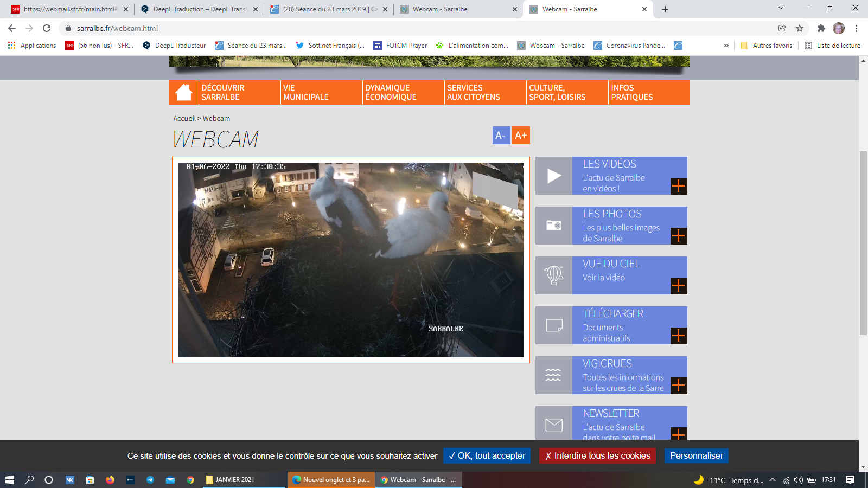This screenshot has height=488, width=868.
Task: Open Les Vidéos play icon tile
Action: (x=554, y=176)
